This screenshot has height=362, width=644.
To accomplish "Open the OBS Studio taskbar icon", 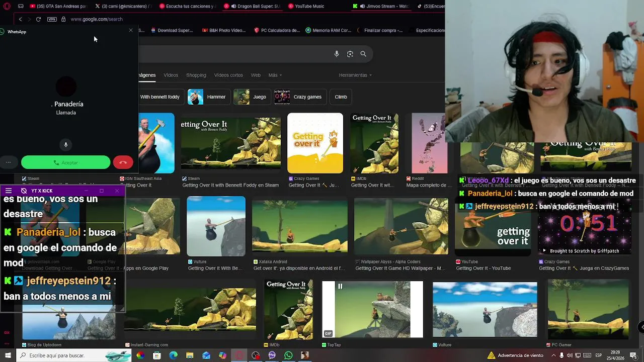I will pyautogui.click(x=256, y=355).
